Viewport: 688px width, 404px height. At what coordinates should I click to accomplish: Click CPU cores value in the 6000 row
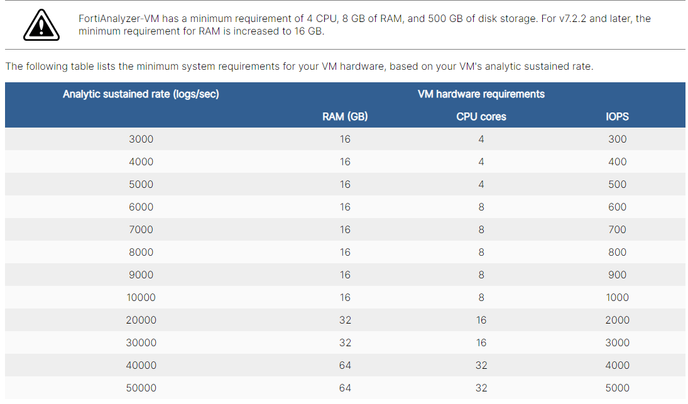click(480, 207)
